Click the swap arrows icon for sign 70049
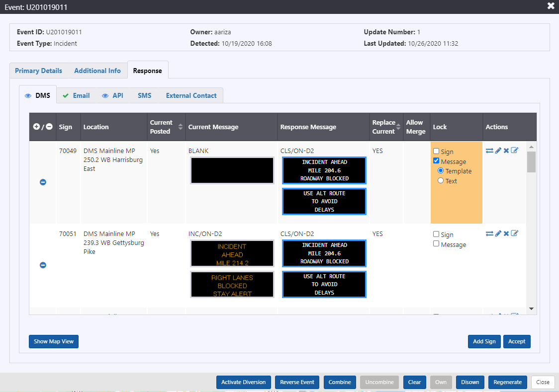This screenshot has height=392, width=559. 489,151
